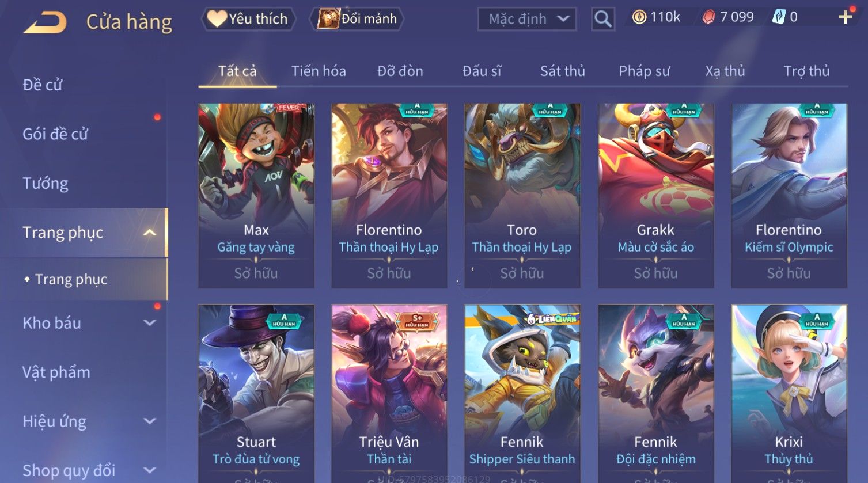The height and width of the screenshot is (483, 868).
Task: Click the heart icon on Yêu thích
Action: click(217, 18)
